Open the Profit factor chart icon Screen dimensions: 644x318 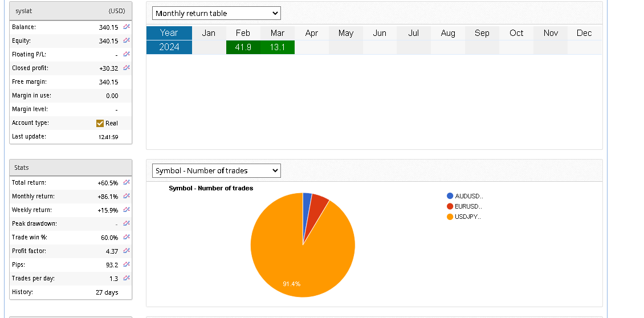tap(126, 251)
